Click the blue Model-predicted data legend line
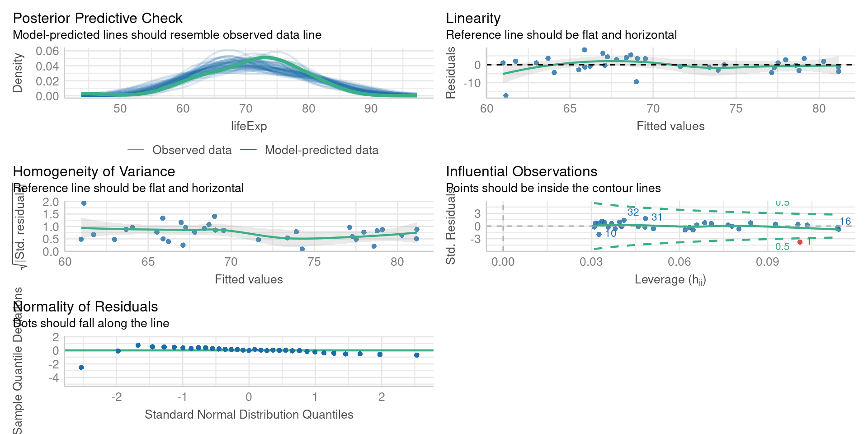Viewport: 868px width, 434px height. pyautogui.click(x=248, y=150)
